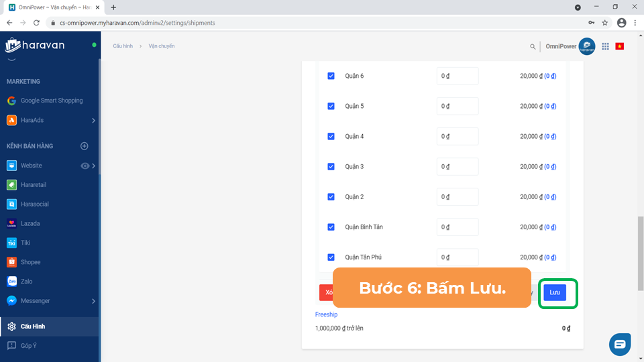The image size is (644, 362).
Task: Open Shopee channel
Action: click(30, 262)
